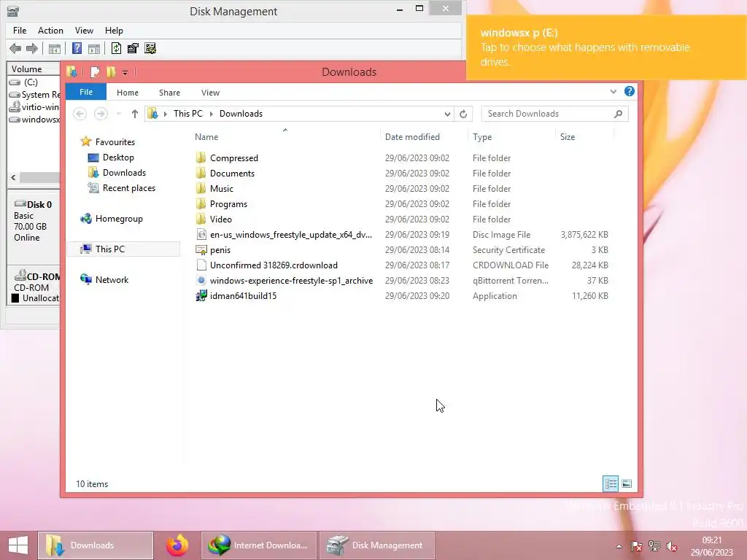Select Recent places in navigation pane
The height and width of the screenshot is (560, 747).
click(128, 188)
